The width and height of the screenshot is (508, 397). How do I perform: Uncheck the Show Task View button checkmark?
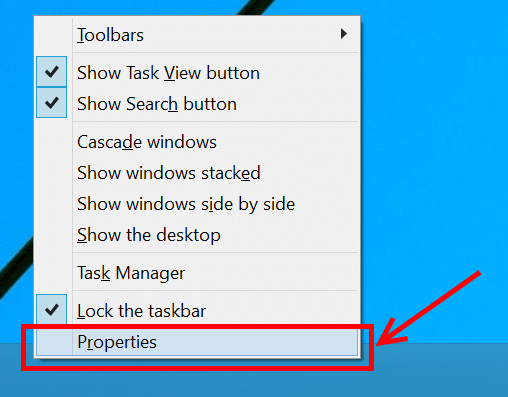tap(52, 72)
